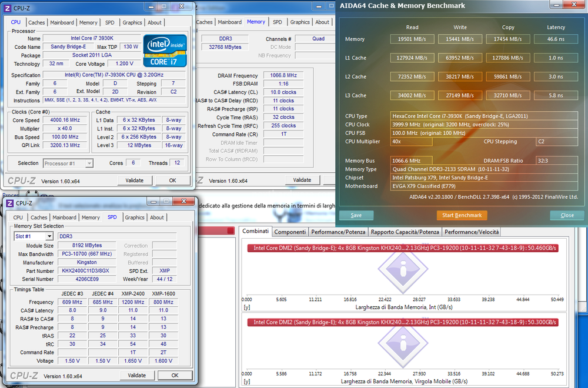Switch to the Componenti tab
Image resolution: width=588 pixels, height=388 pixels.
pyautogui.click(x=290, y=232)
